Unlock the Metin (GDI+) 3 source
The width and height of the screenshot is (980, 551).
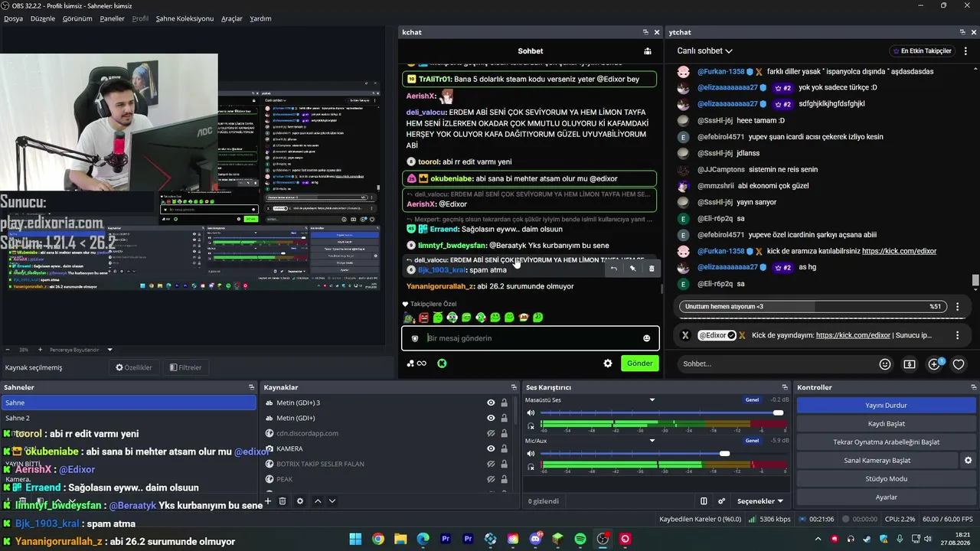click(504, 403)
